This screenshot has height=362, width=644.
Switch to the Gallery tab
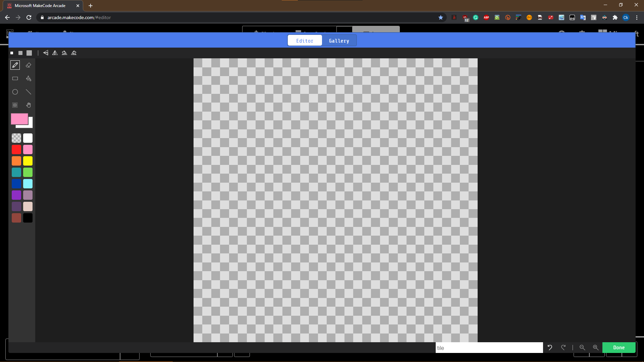(339, 40)
